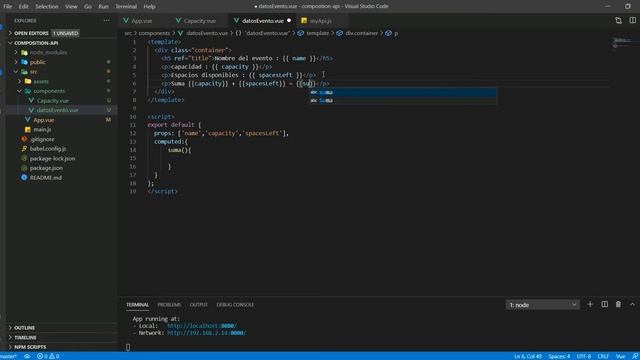The width and height of the screenshot is (640, 360).
Task: Pick the first 'suma' autocomplete suggestion
Action: click(403, 92)
